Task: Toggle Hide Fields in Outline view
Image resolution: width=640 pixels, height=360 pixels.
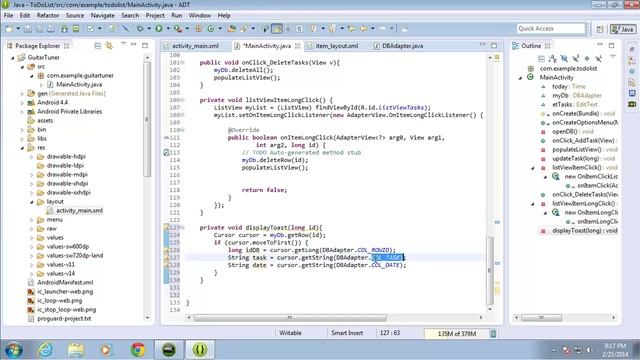Action: 564,59
